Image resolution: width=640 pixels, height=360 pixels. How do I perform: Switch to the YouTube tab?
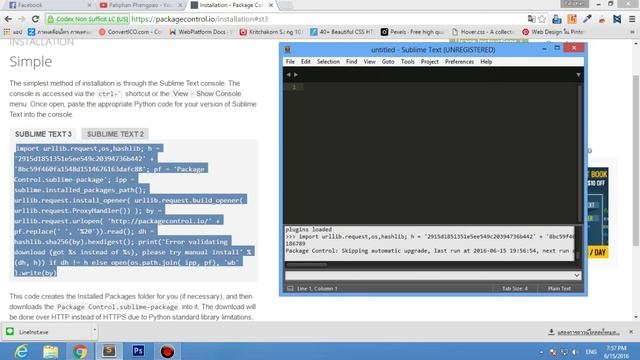(x=140, y=5)
